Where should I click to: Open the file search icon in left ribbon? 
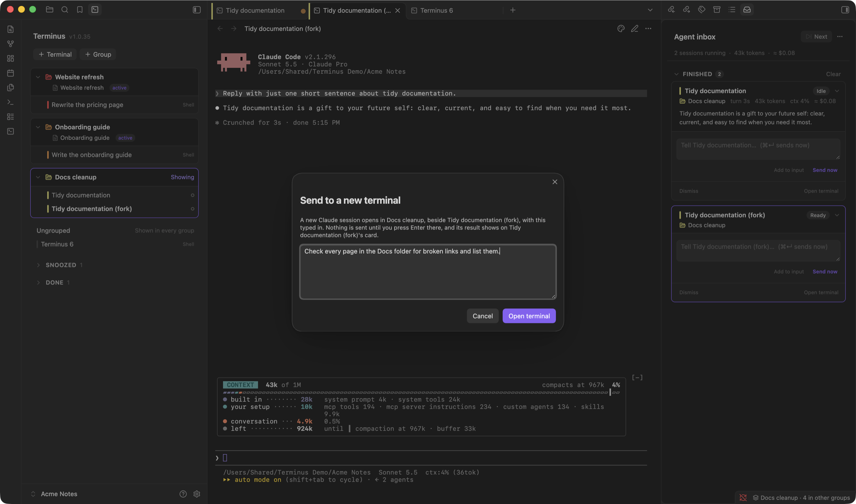coord(10,29)
